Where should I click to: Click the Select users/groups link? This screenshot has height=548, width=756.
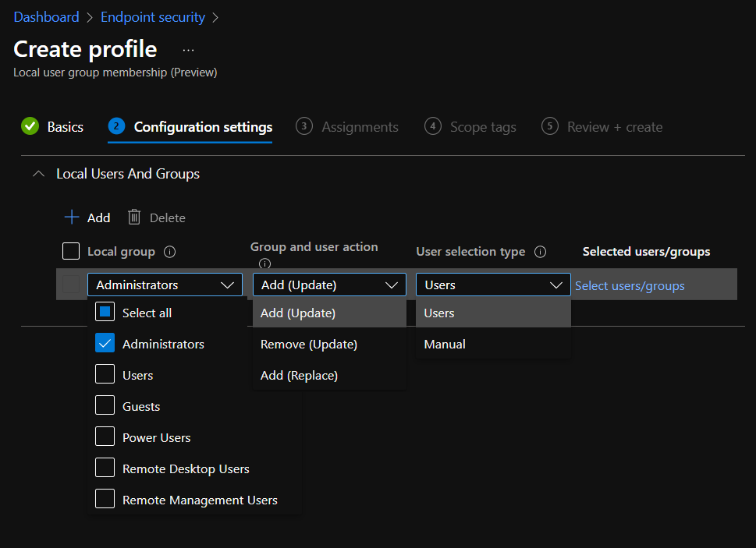630,286
